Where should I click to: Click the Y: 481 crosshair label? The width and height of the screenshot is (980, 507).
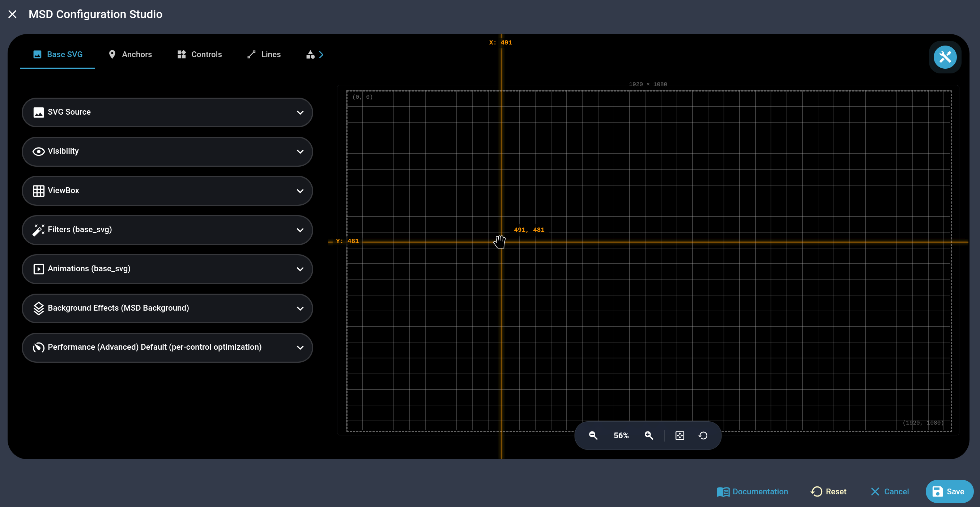[x=347, y=241]
